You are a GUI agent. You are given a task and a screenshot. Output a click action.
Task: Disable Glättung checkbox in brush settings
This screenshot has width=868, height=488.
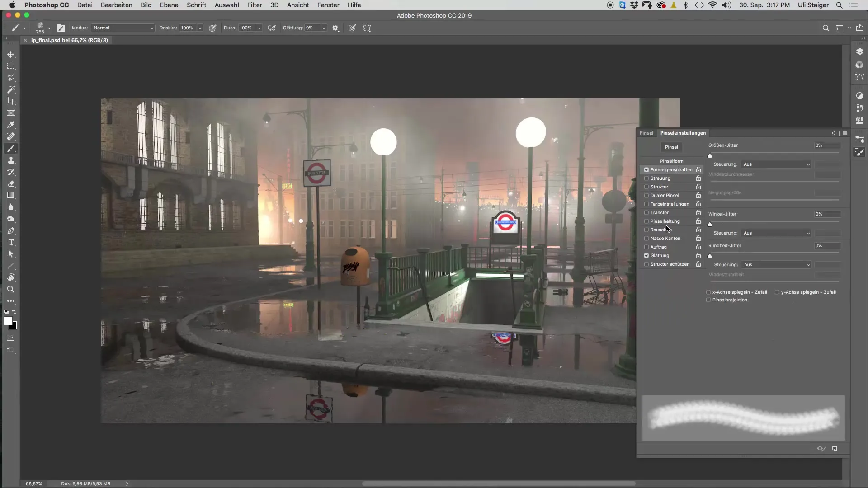pyautogui.click(x=646, y=256)
